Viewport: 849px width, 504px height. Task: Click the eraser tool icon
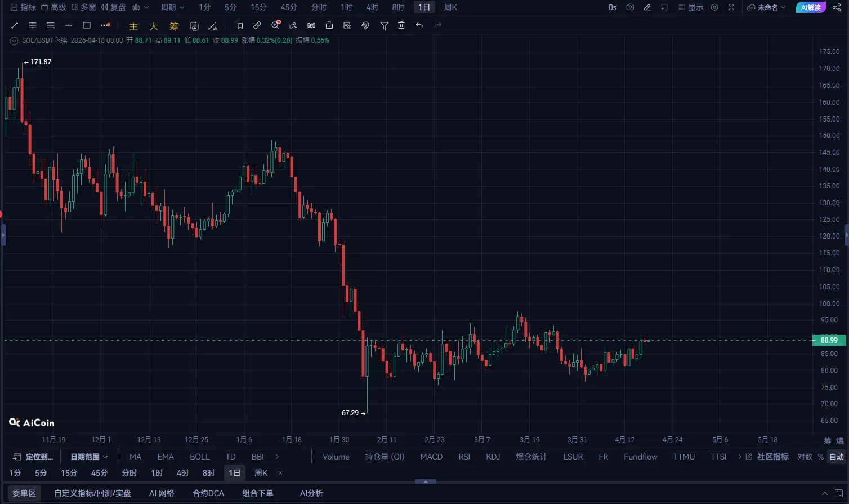click(293, 25)
